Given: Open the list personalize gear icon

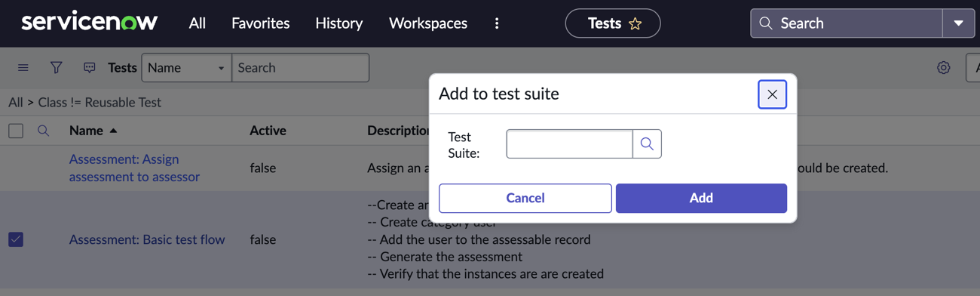Looking at the screenshot, I should pos(943,68).
